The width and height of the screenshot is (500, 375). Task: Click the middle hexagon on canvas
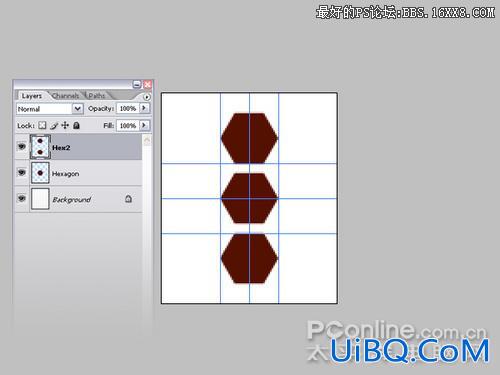pyautogui.click(x=249, y=198)
